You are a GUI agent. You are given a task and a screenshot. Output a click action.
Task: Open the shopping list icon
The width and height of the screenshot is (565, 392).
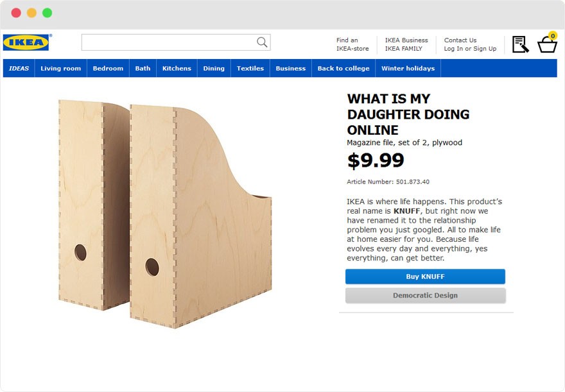[520, 44]
